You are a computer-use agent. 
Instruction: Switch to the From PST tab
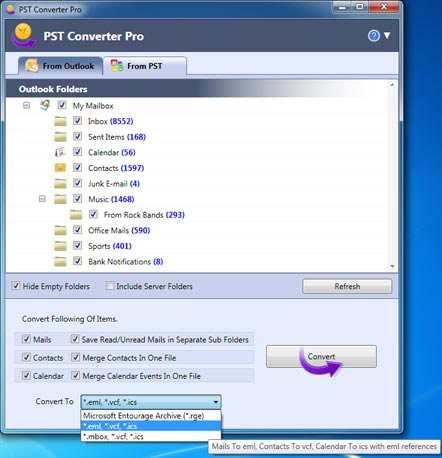[x=145, y=66]
